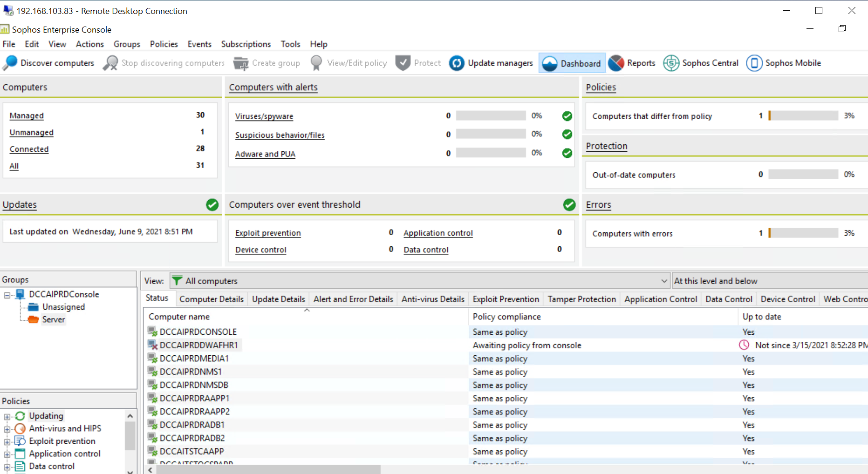Click the clock icon next to Not since 3/15/2021
The image size is (868, 474).
click(x=745, y=345)
